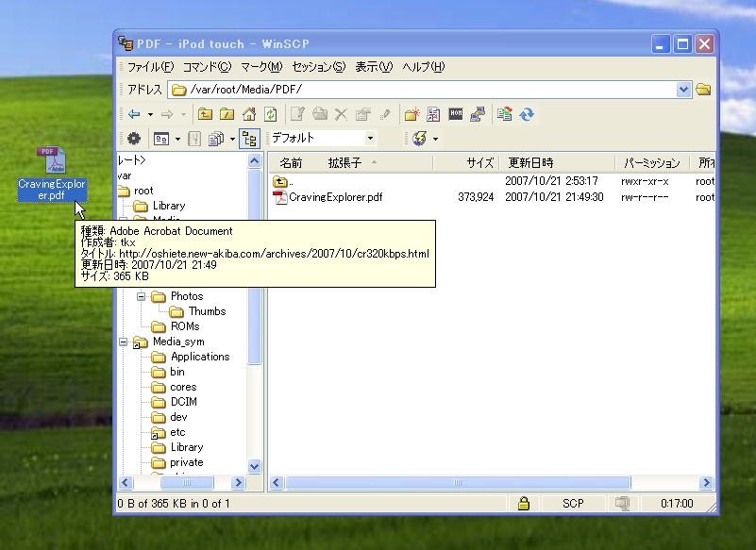
Task: Open preferences via the gear icon
Action: tap(134, 139)
